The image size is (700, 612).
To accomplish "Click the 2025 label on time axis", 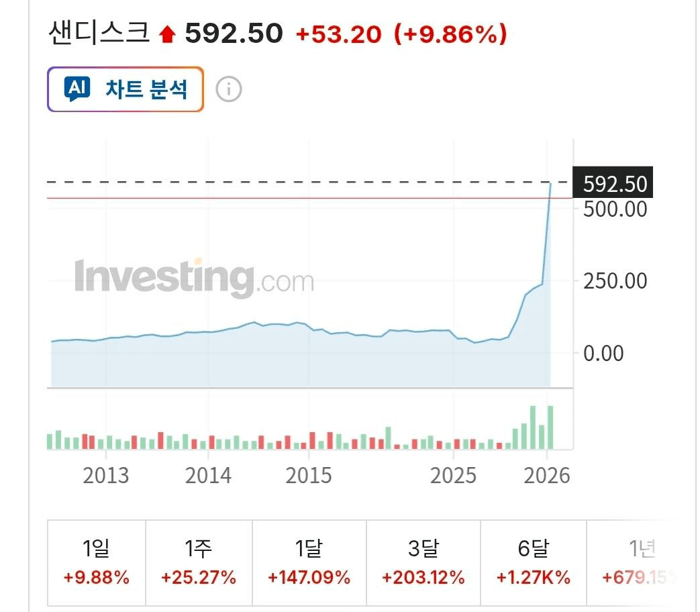I will 453,476.
